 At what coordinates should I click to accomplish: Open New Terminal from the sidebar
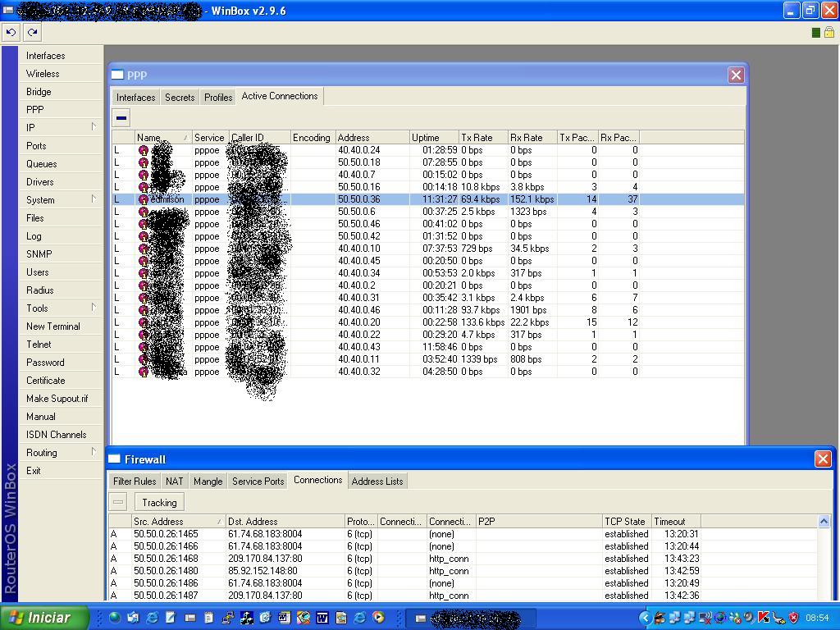(53, 326)
